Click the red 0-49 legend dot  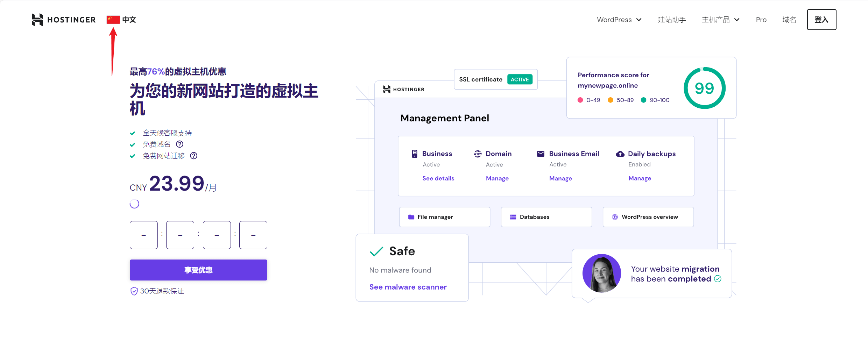(x=580, y=100)
